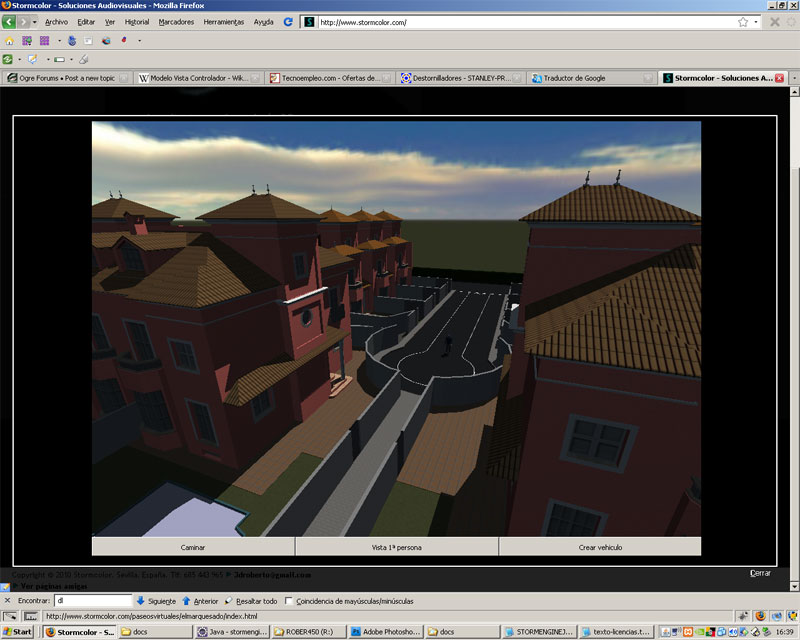The width and height of the screenshot is (800, 640).
Task: Open dropdown beside the green circular icon
Action: coord(19,60)
